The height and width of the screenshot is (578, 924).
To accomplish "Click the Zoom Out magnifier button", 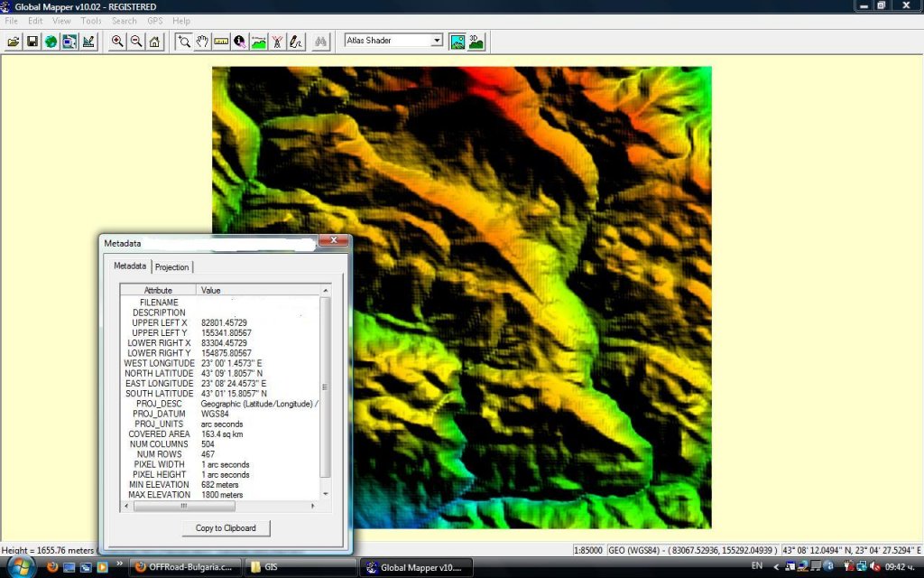I will tap(136, 42).
